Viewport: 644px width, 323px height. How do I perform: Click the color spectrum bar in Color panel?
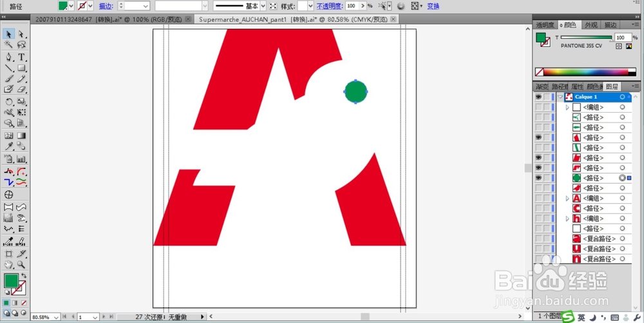click(x=585, y=72)
